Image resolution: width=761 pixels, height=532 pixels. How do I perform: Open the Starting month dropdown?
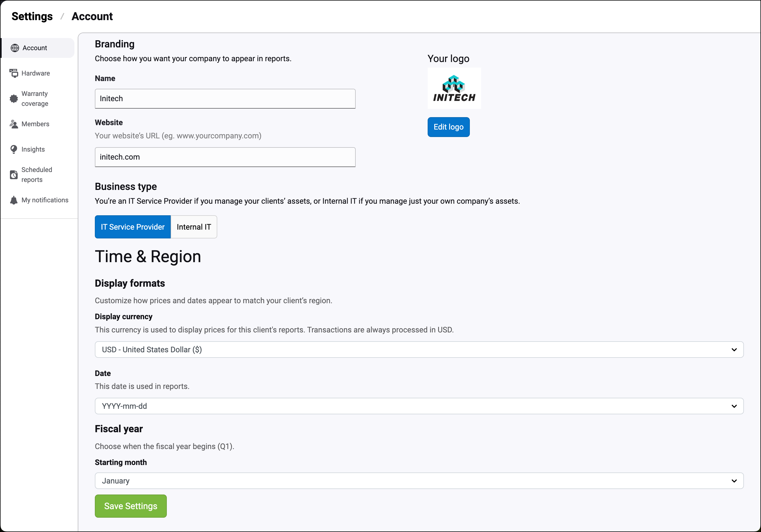pos(419,481)
